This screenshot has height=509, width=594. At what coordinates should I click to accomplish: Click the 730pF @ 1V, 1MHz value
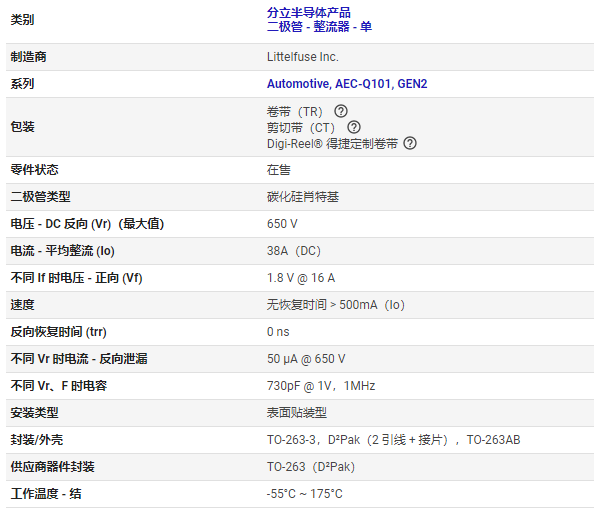[321, 386]
